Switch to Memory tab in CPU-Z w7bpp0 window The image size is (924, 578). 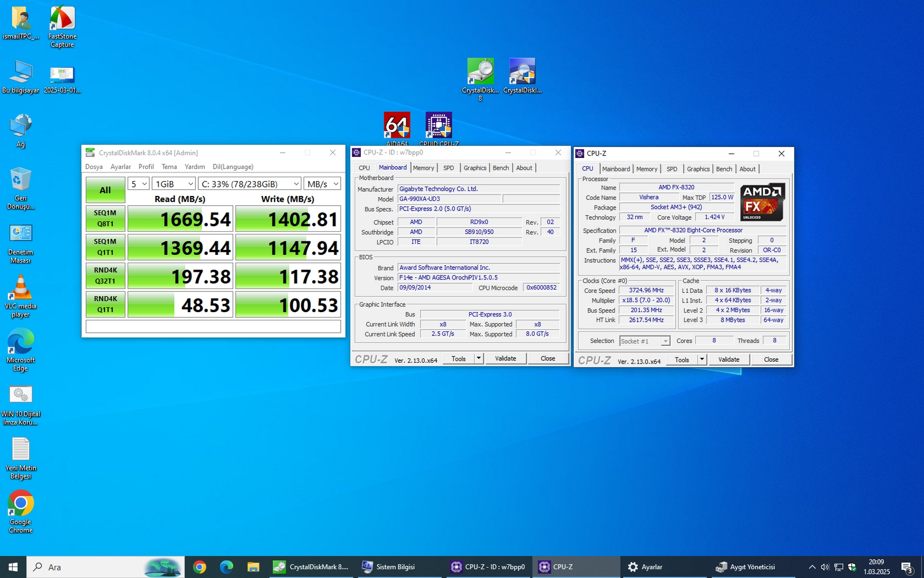coord(423,168)
